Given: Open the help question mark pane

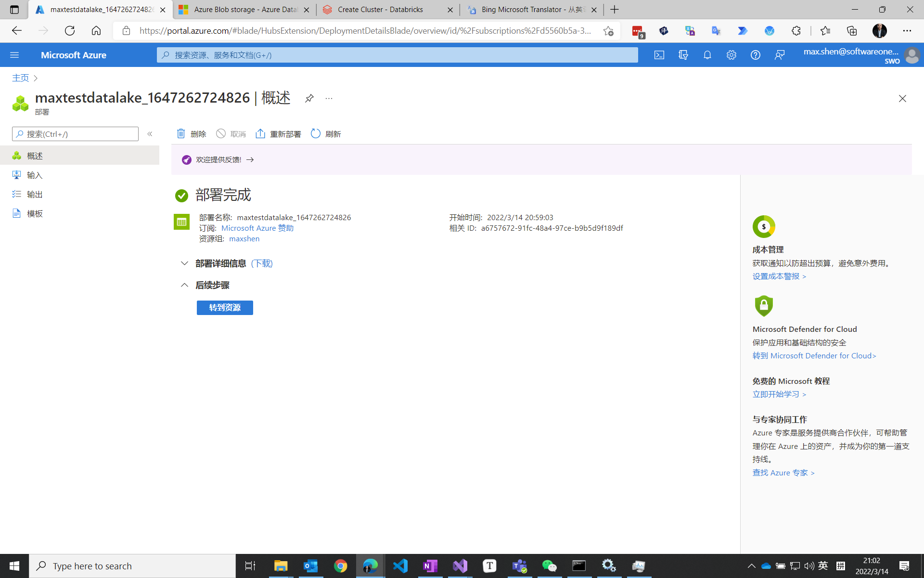Looking at the screenshot, I should point(755,55).
